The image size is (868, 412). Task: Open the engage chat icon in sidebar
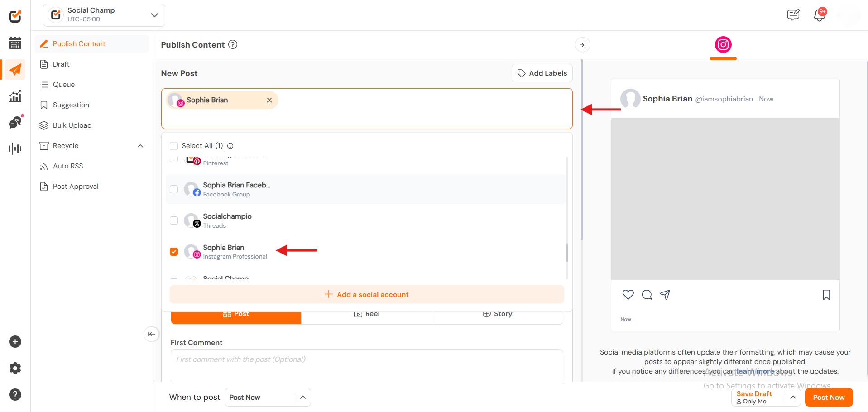tap(15, 122)
